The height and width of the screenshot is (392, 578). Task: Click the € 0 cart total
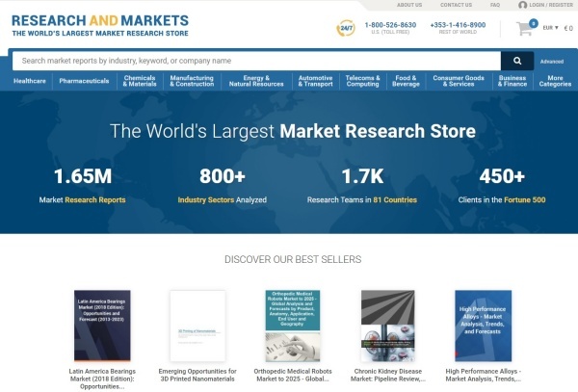coord(568,28)
